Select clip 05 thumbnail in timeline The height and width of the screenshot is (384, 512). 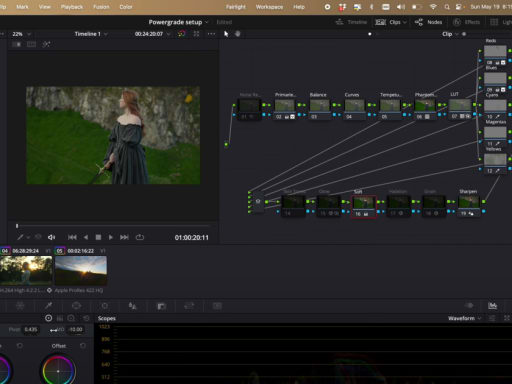(x=81, y=270)
